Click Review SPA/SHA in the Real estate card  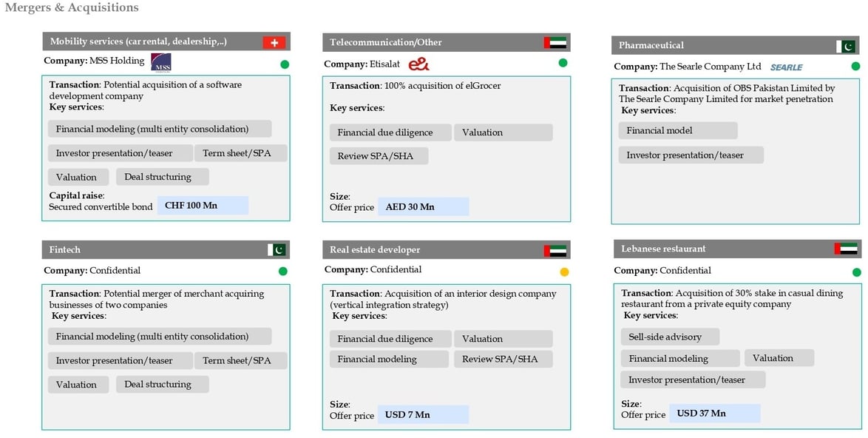[x=503, y=359]
